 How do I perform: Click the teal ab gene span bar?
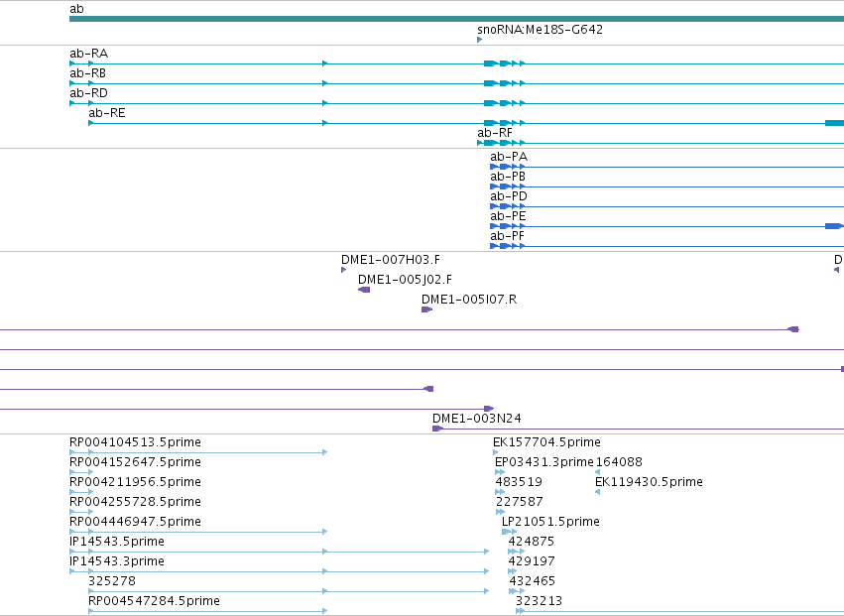point(456,19)
